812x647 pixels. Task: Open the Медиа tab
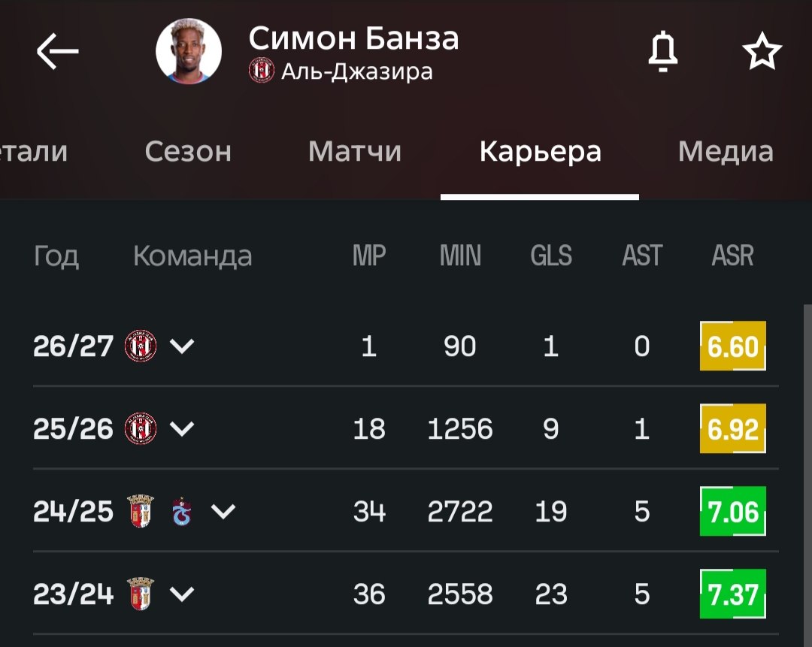pyautogui.click(x=726, y=151)
